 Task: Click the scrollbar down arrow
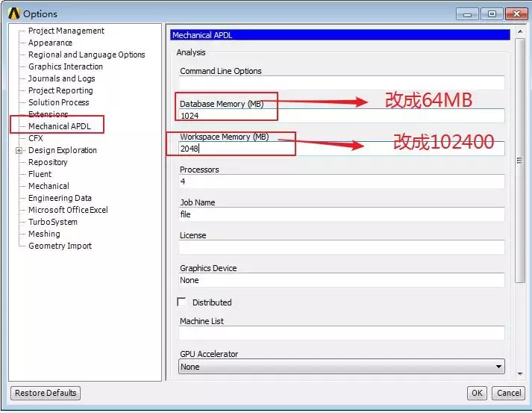tap(520, 374)
